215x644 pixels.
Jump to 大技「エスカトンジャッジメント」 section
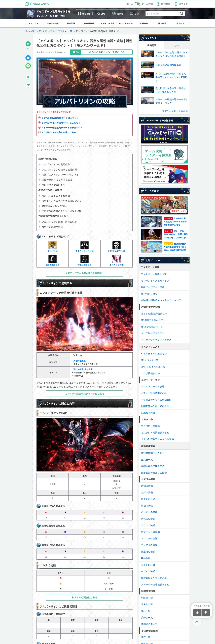60,175
